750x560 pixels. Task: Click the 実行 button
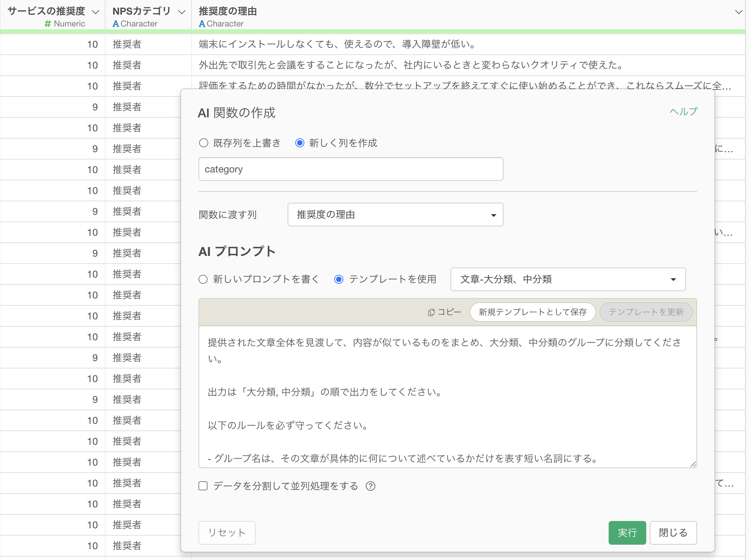627,532
